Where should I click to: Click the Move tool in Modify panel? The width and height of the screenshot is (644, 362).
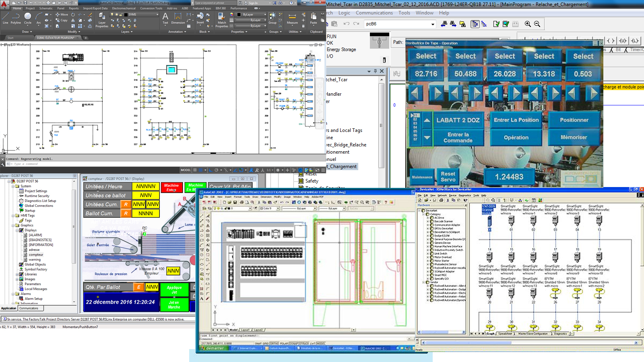point(62,14)
